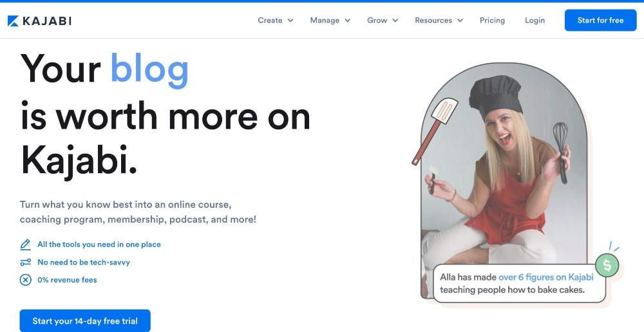The height and width of the screenshot is (332, 644).
Task: Click 'teaching people how to bake cakes' caption
Action: (512, 290)
